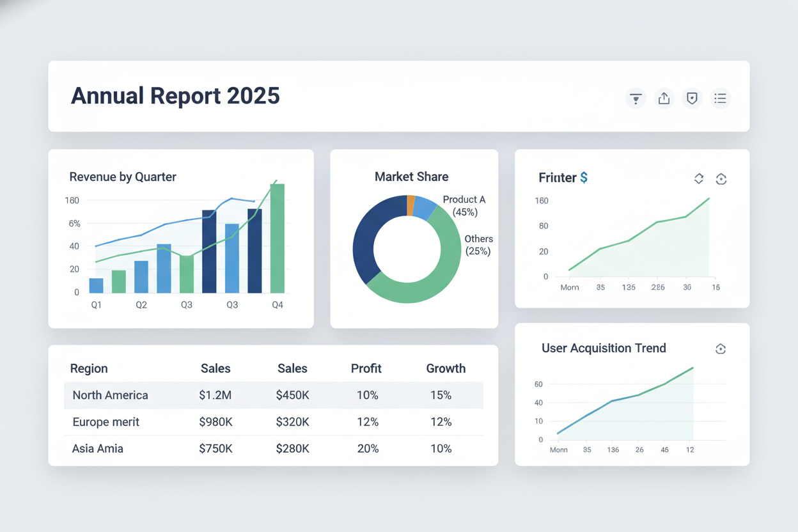Select the "Asia Amia" region cell
Image resolution: width=798 pixels, height=532 pixels.
(x=98, y=449)
